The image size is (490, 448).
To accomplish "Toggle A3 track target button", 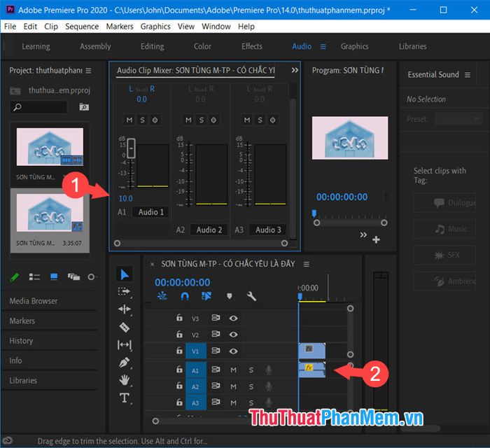I will [x=195, y=403].
